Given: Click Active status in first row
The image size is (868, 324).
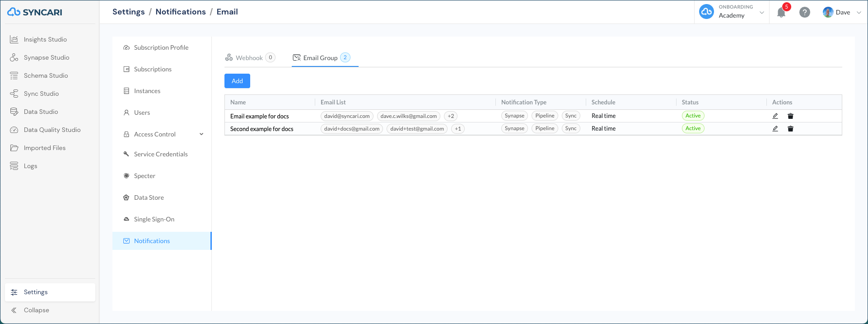Looking at the screenshot, I should tap(693, 116).
